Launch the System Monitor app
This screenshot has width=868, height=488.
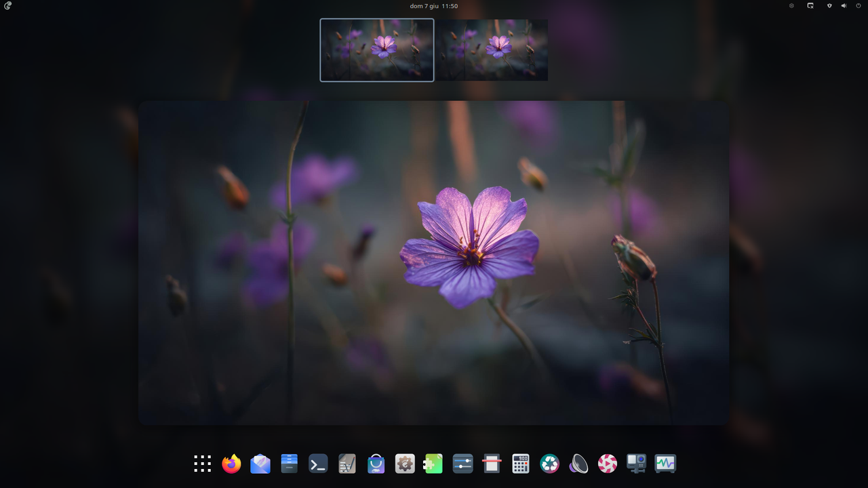[665, 464]
